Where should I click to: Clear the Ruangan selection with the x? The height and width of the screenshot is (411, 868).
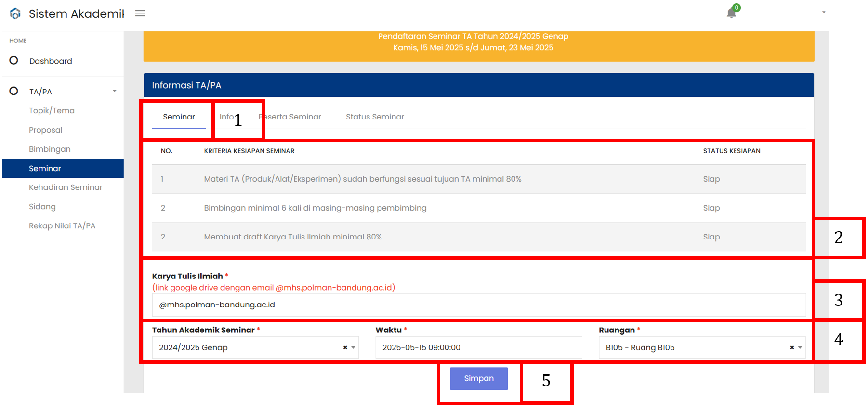coord(792,347)
